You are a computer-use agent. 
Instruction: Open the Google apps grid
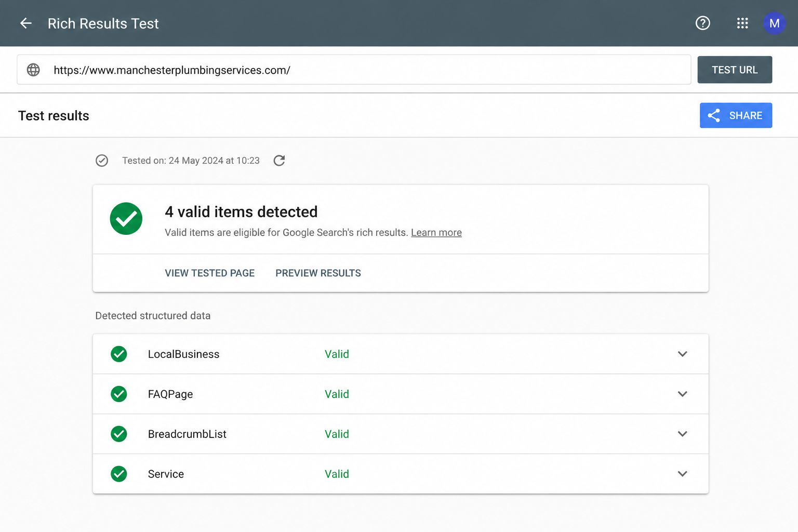tap(742, 23)
